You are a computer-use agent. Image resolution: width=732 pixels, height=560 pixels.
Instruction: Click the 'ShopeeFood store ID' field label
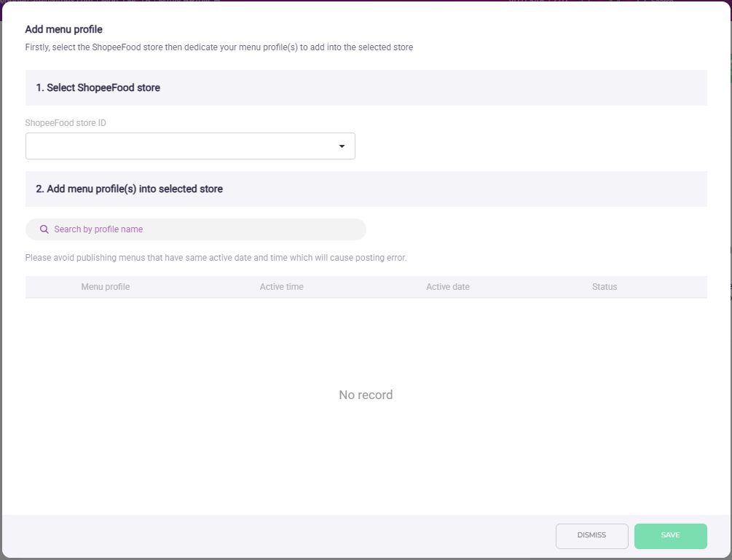pyautogui.click(x=66, y=123)
